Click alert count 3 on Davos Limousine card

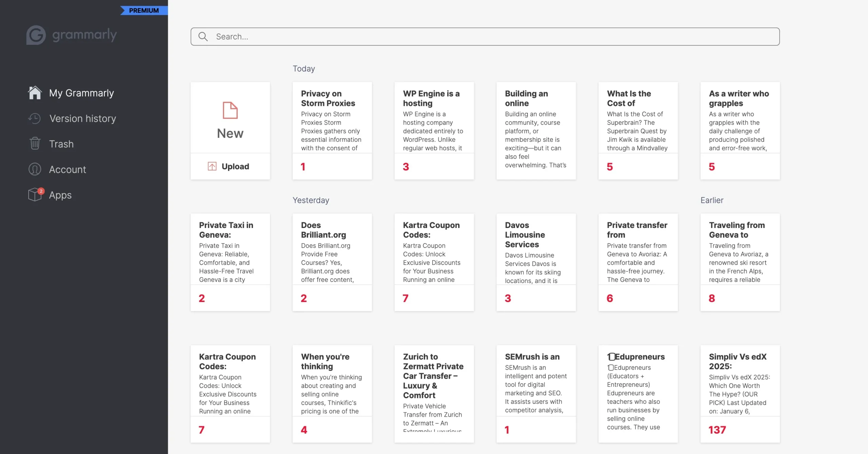(508, 298)
